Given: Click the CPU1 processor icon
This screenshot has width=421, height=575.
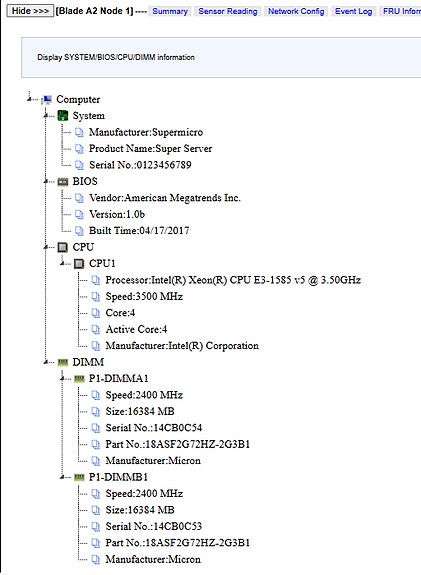Looking at the screenshot, I should [x=79, y=264].
